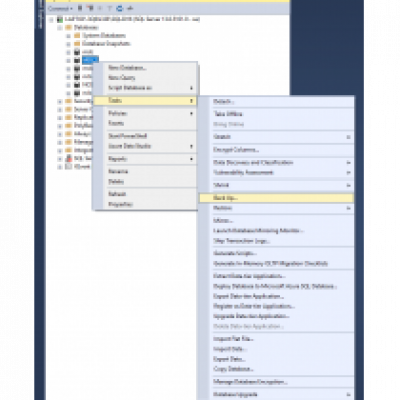Click the server instance icon at tree root
Image resolution: width=400 pixels, height=400 pixels.
click(60, 19)
